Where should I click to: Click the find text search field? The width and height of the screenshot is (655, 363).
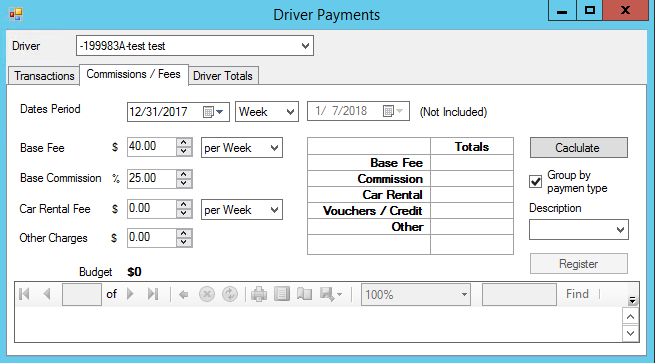tap(519, 294)
